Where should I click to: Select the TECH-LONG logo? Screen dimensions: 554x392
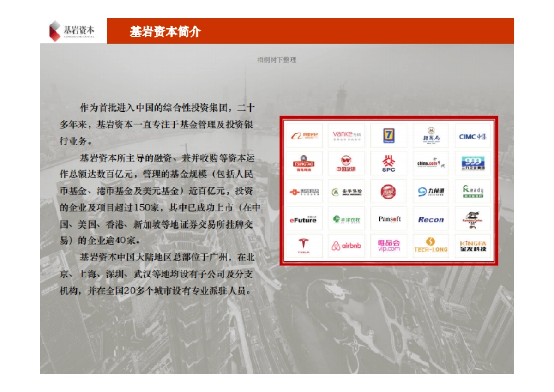click(430, 245)
